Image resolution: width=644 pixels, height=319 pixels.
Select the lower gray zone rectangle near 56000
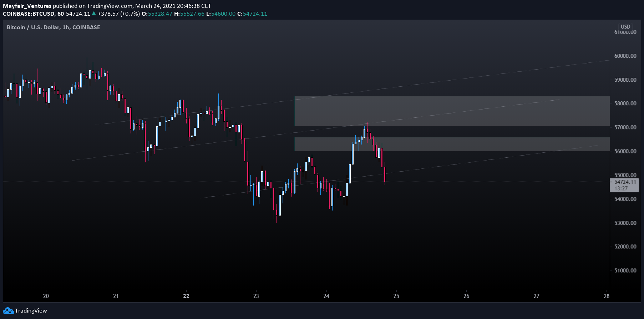pos(452,144)
